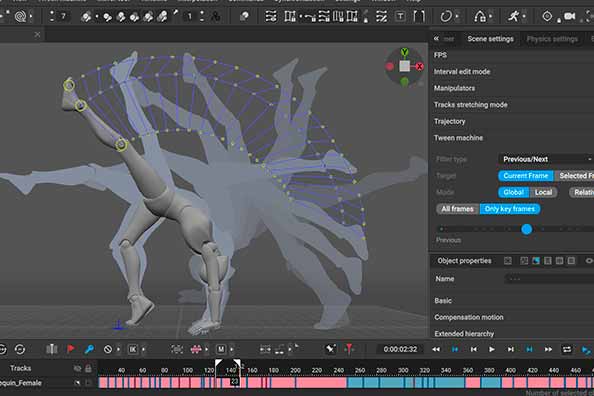Choose the All frames option
Viewport: 594px width, 396px height.
[x=458, y=209]
